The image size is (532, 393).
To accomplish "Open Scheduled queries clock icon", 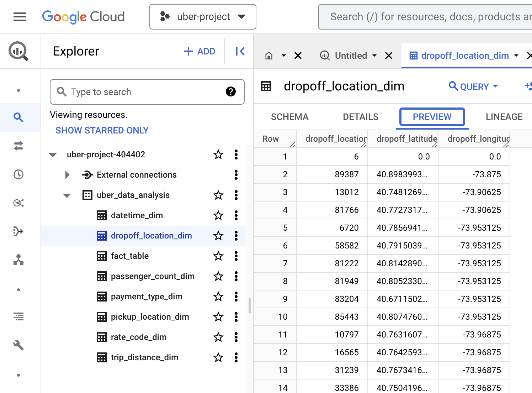I will 18,174.
